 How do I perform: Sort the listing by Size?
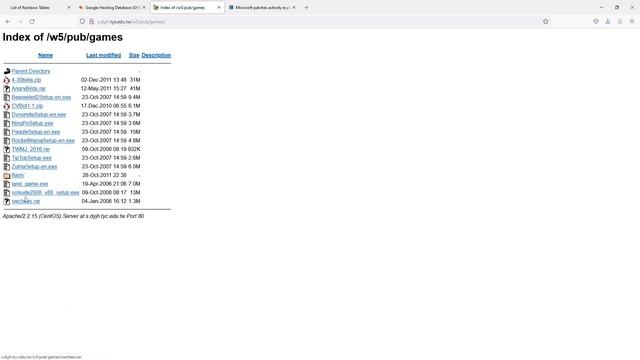click(x=134, y=55)
